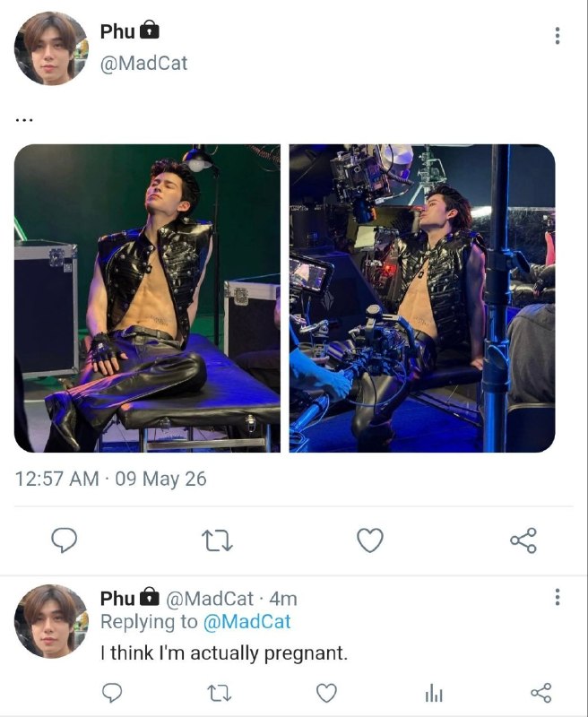Open Phu's profile picture at top

coord(51,49)
